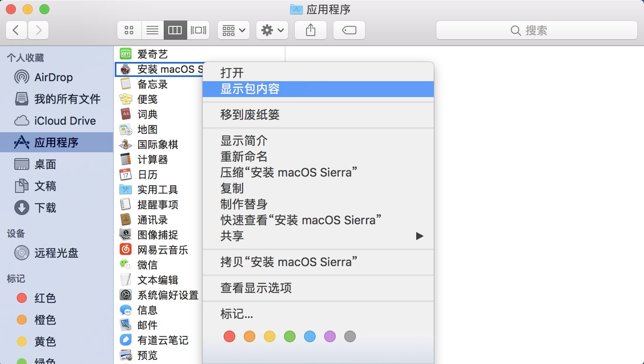The width and height of the screenshot is (644, 364).
Task: Click inside the 搜索 search field
Action: click(537, 30)
